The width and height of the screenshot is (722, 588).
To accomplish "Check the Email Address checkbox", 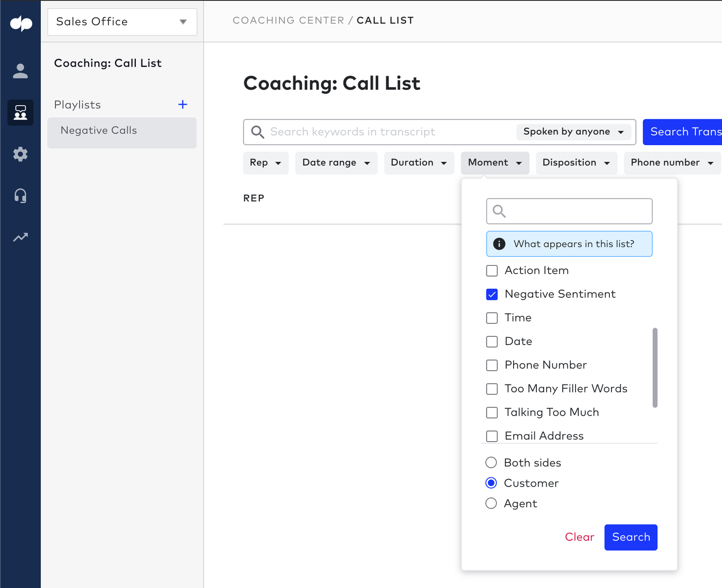I will 492,436.
